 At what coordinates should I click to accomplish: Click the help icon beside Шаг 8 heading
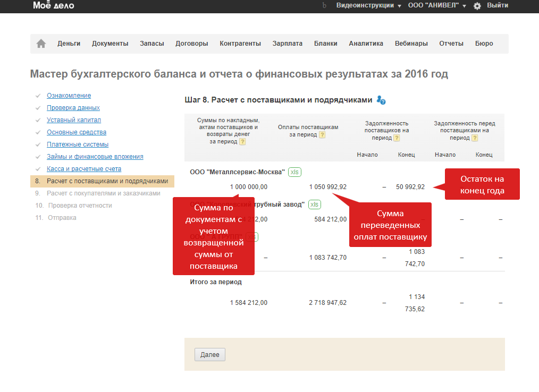(381, 100)
